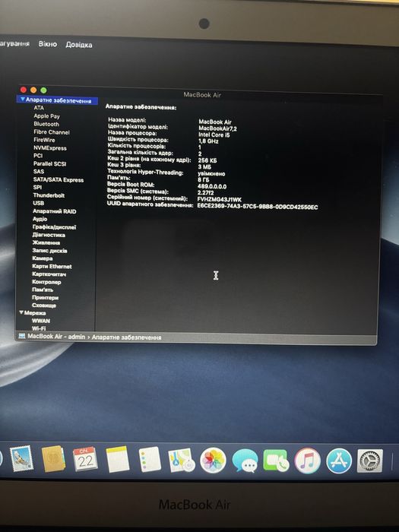Open the Довідка menu
399x532 pixels.
[x=79, y=45]
